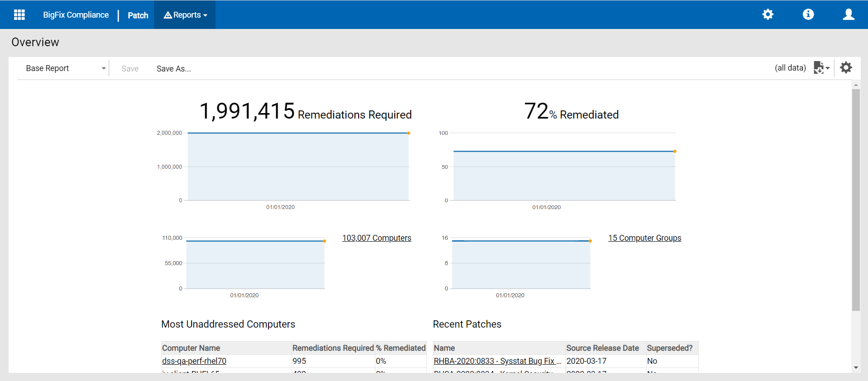The height and width of the screenshot is (381, 868).
Task: Click BigFix Compliance title link
Action: 76,15
